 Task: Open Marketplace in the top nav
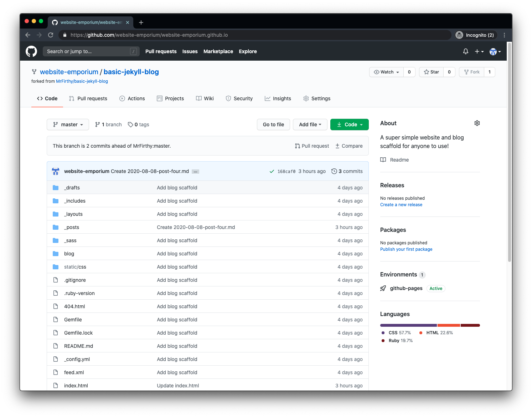click(218, 51)
